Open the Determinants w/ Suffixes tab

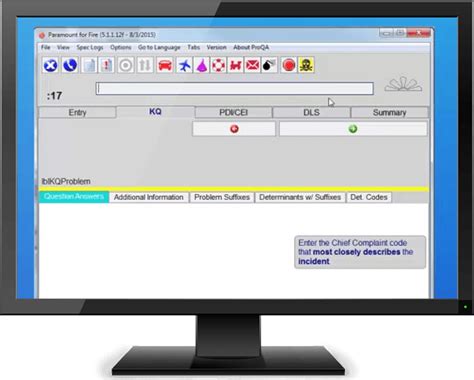[300, 197]
